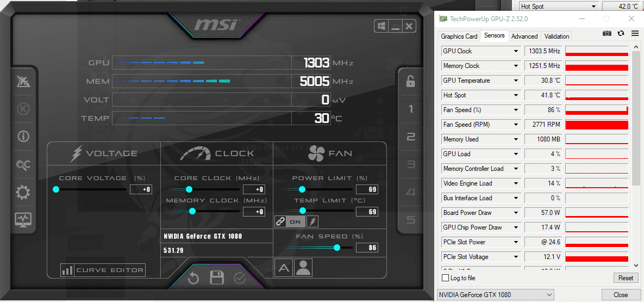Viewport: 644px width, 302px height.
Task: Open the Validation tab
Action: click(557, 36)
